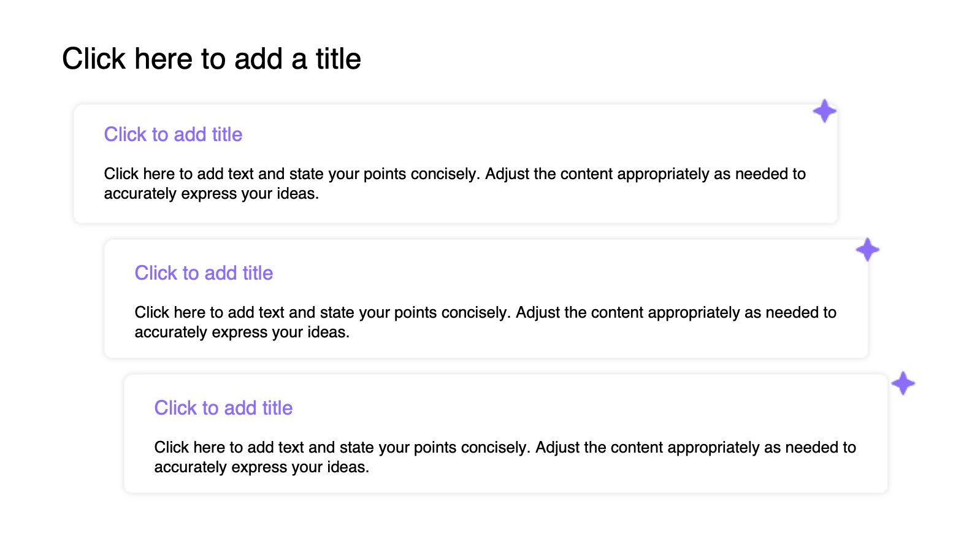The height and width of the screenshot is (552, 980).
Task: Click the word 'title' in the main slide heading
Action: [x=338, y=59]
